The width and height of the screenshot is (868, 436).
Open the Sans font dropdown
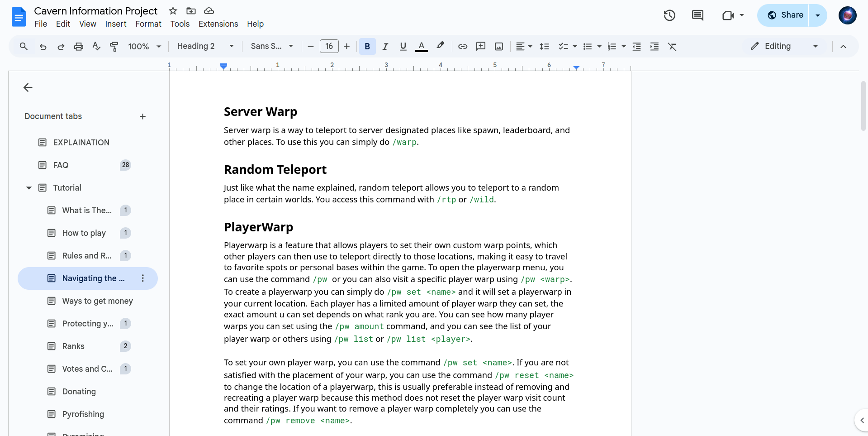(272, 46)
